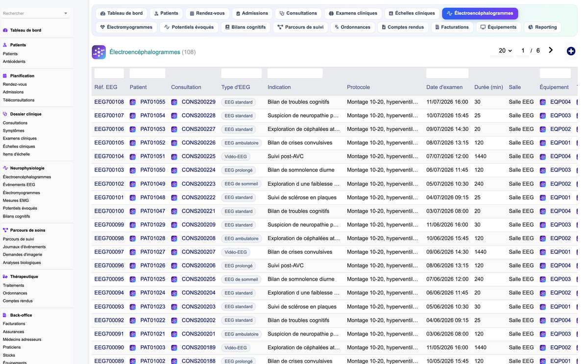Click consultation icon next to CONS200206
This screenshot has height=364, width=588.
point(174,266)
